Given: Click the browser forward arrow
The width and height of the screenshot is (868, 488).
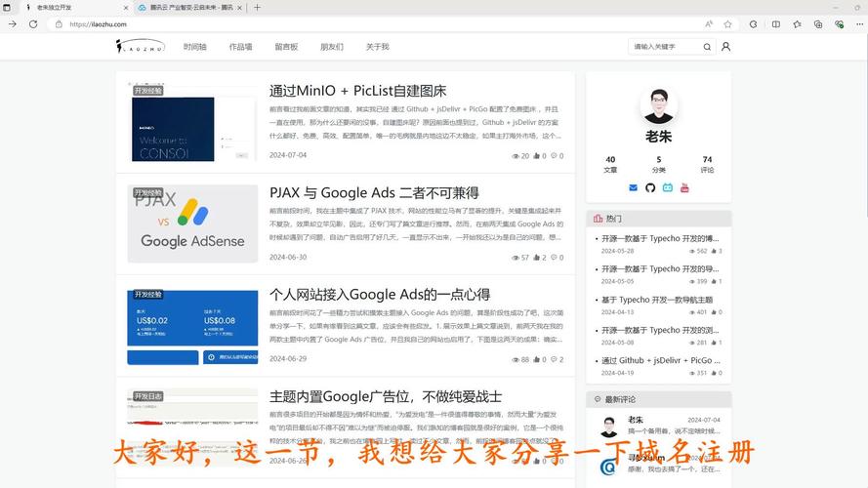Looking at the screenshot, I should point(12,24).
